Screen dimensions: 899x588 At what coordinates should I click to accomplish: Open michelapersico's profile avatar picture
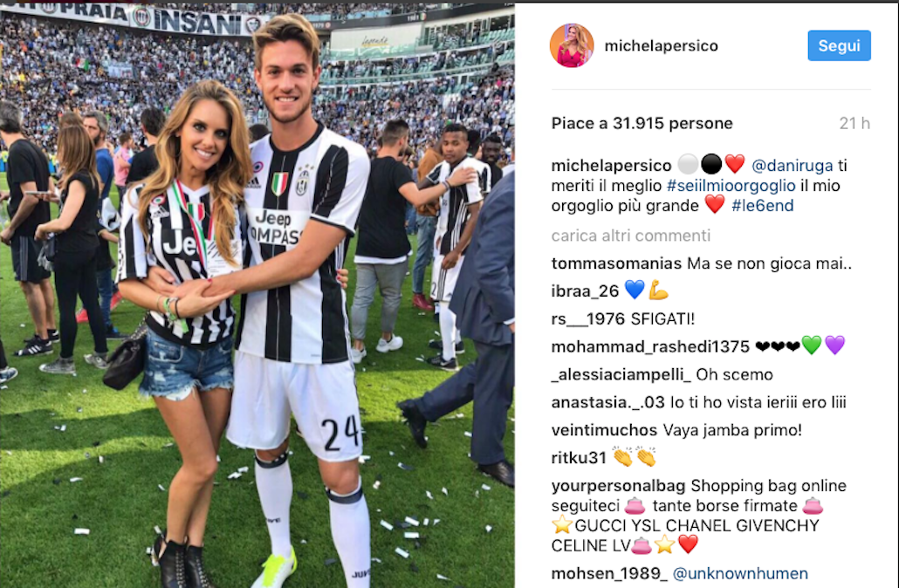coord(572,46)
